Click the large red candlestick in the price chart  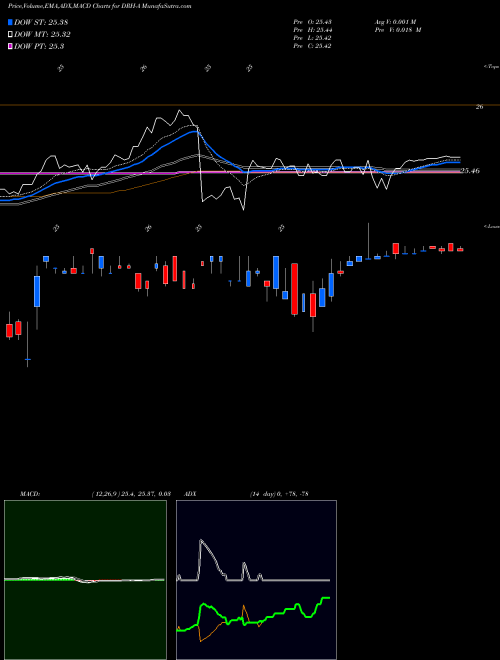(x=295, y=289)
